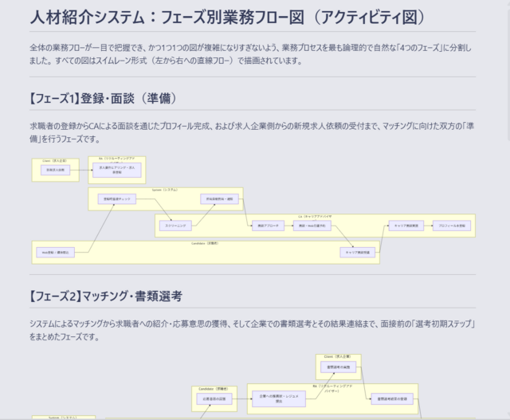Select the キャリア面談受講 node in Candidate lane
This screenshot has width=510, height=420.
tap(358, 253)
